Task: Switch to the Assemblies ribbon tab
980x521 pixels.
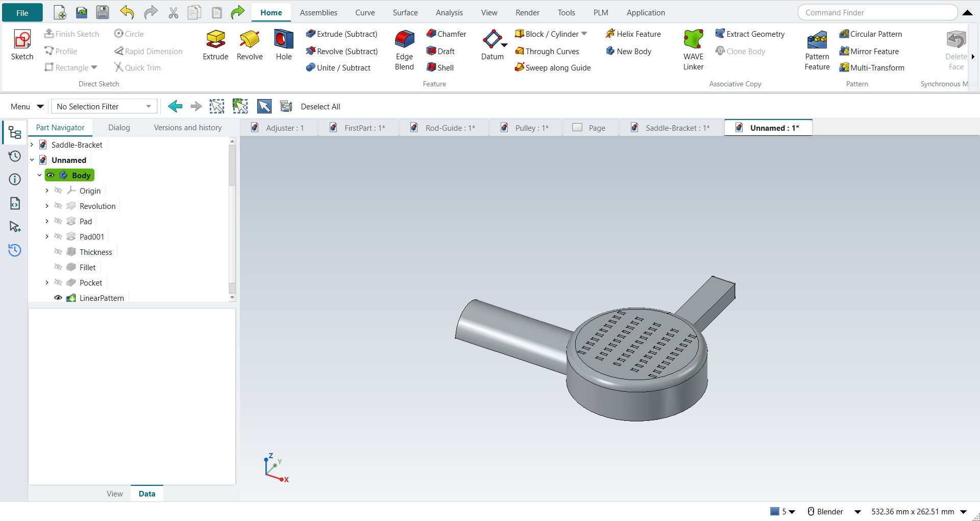Action: 318,12
